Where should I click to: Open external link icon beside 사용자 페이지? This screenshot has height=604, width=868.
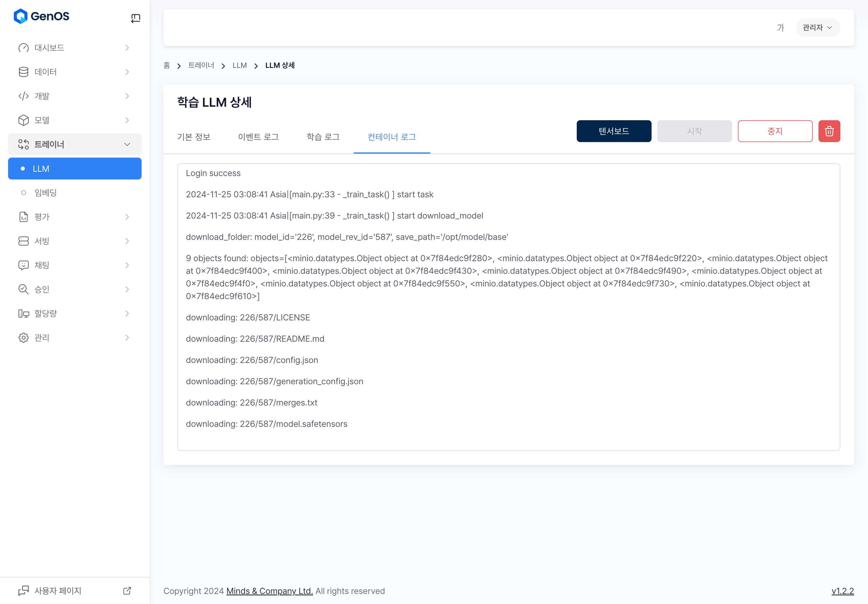click(127, 590)
